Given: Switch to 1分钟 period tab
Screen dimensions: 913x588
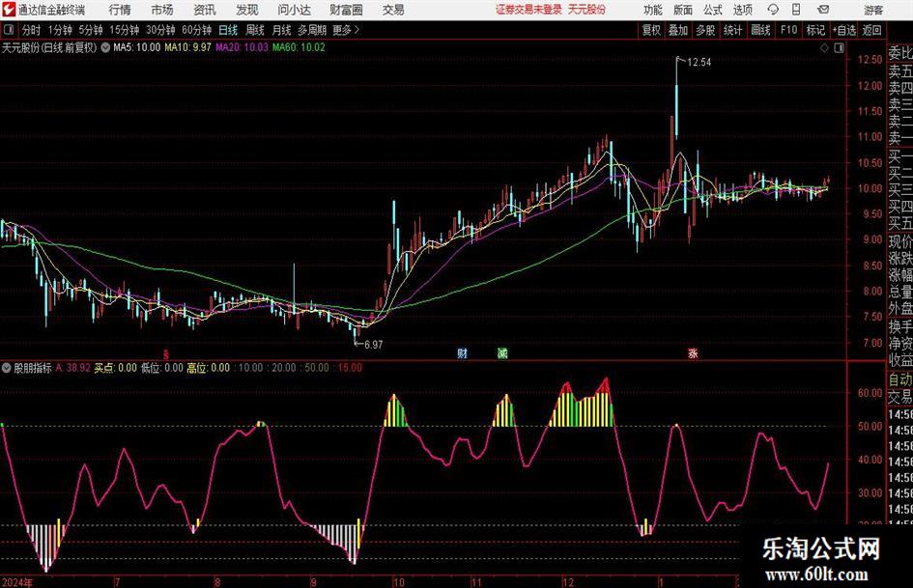Looking at the screenshot, I should tap(60, 30).
